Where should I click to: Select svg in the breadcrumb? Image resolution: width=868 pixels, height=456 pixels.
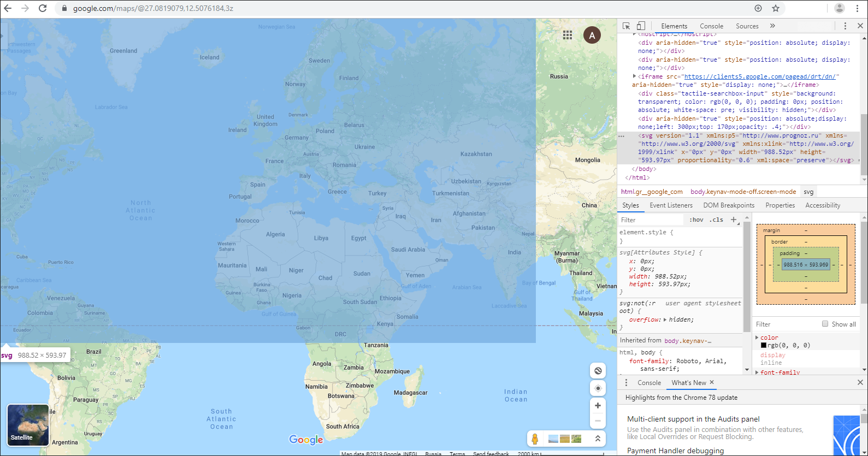[x=808, y=192]
